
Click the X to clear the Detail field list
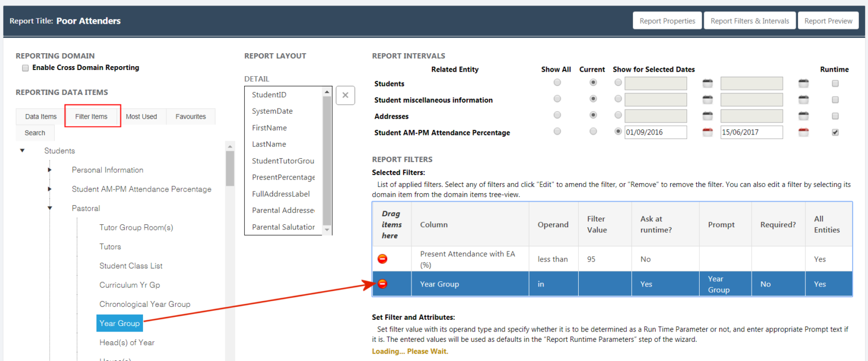(x=345, y=95)
